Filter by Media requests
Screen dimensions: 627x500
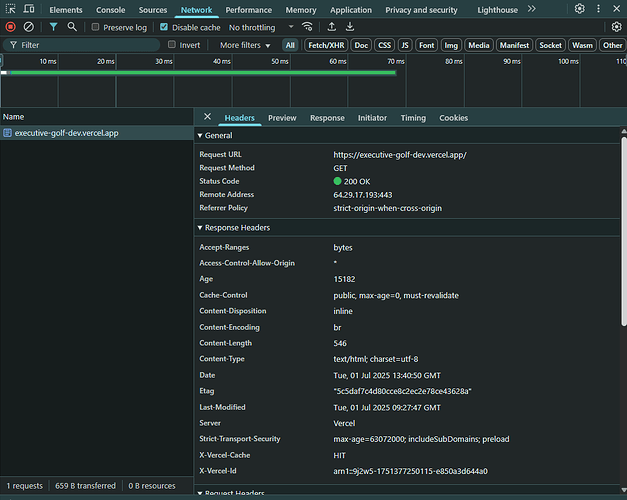pyautogui.click(x=479, y=45)
